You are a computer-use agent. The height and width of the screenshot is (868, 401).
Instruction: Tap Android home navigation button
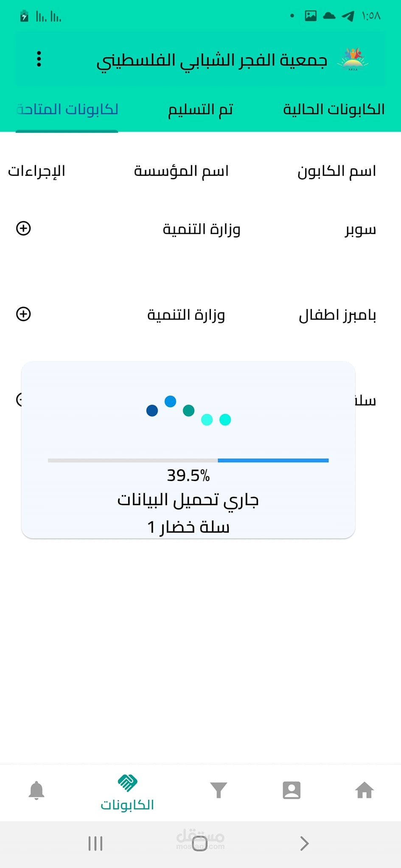click(x=200, y=843)
